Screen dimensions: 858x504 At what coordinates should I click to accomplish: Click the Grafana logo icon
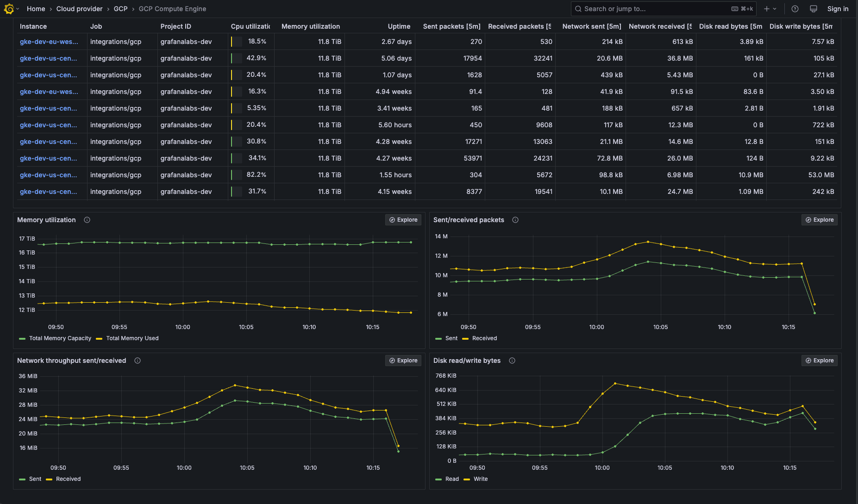click(x=9, y=9)
